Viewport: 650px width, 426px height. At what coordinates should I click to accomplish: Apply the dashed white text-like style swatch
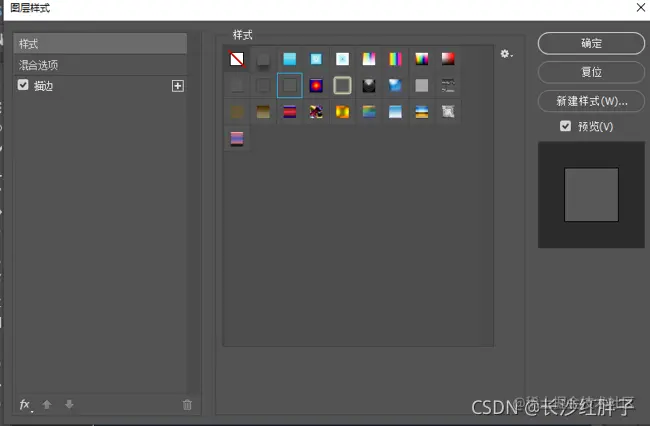tap(448, 85)
